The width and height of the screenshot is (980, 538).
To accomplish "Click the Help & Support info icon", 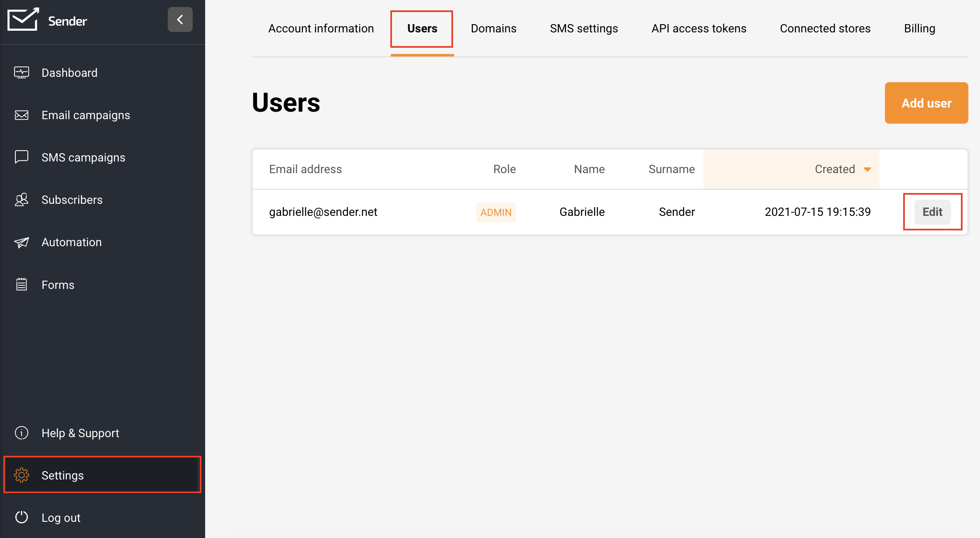I will pos(22,433).
